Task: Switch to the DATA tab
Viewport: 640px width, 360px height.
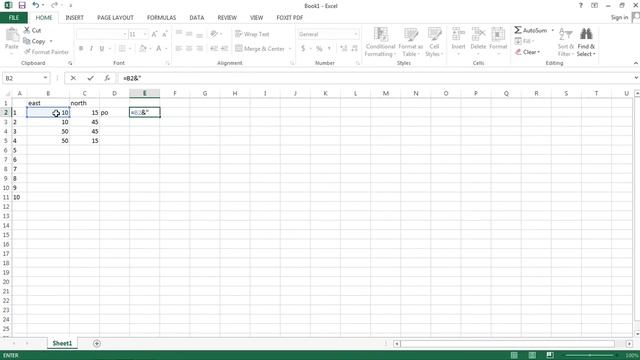Action: pos(197,18)
